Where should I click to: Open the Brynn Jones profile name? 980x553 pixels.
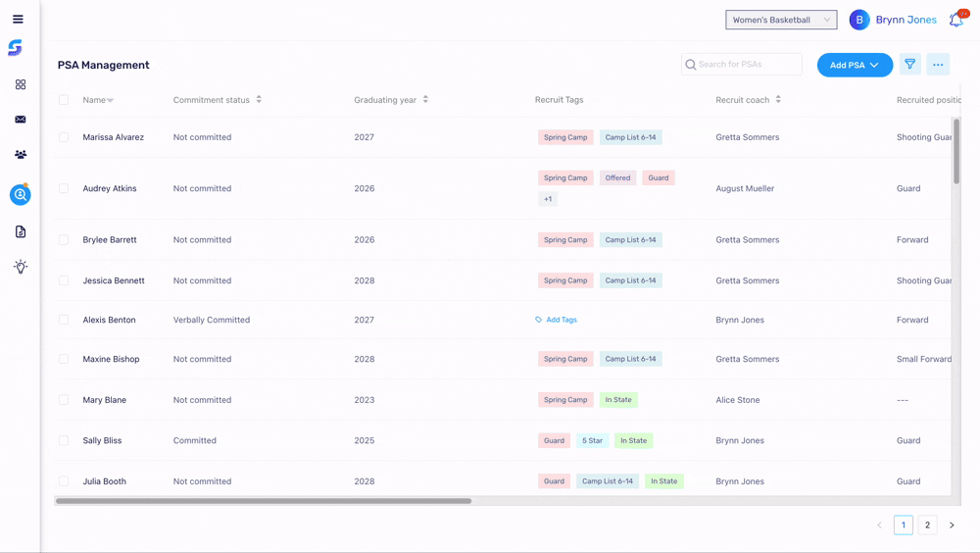(x=906, y=20)
